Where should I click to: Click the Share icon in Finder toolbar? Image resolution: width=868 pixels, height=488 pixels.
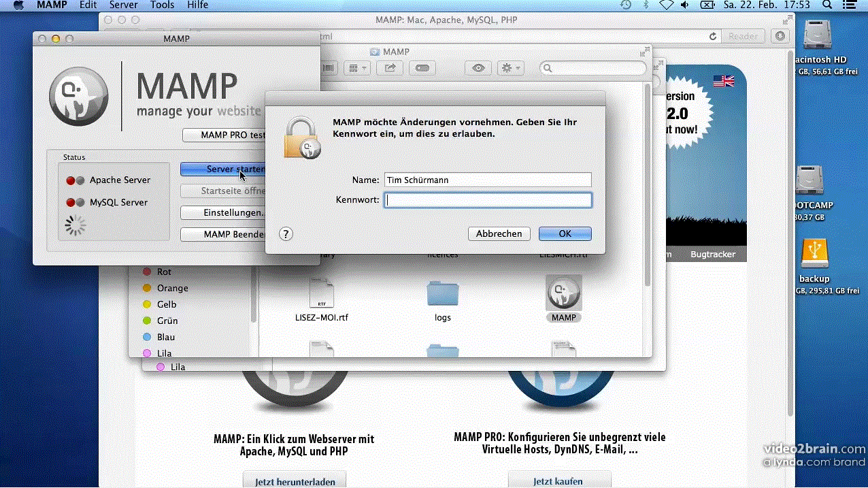(390, 68)
